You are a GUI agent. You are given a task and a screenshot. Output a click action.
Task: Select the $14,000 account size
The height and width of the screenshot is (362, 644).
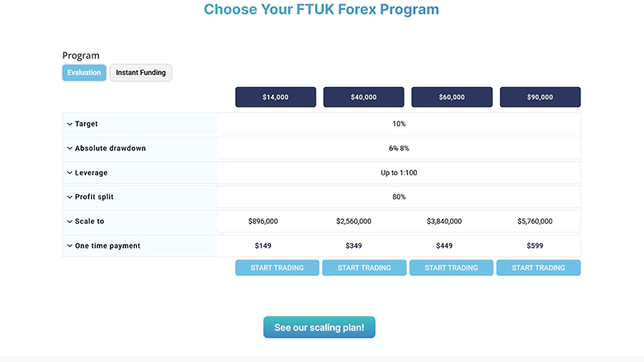[x=275, y=97]
